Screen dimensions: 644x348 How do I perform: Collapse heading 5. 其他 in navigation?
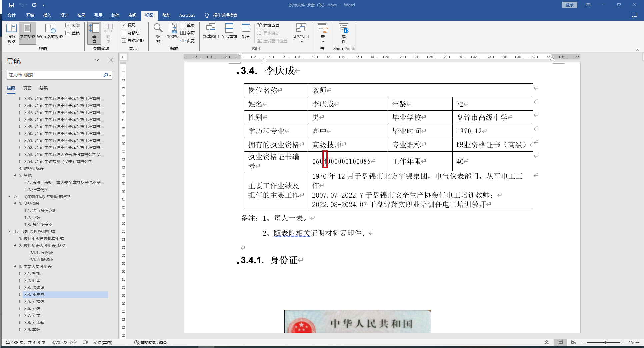(15, 176)
